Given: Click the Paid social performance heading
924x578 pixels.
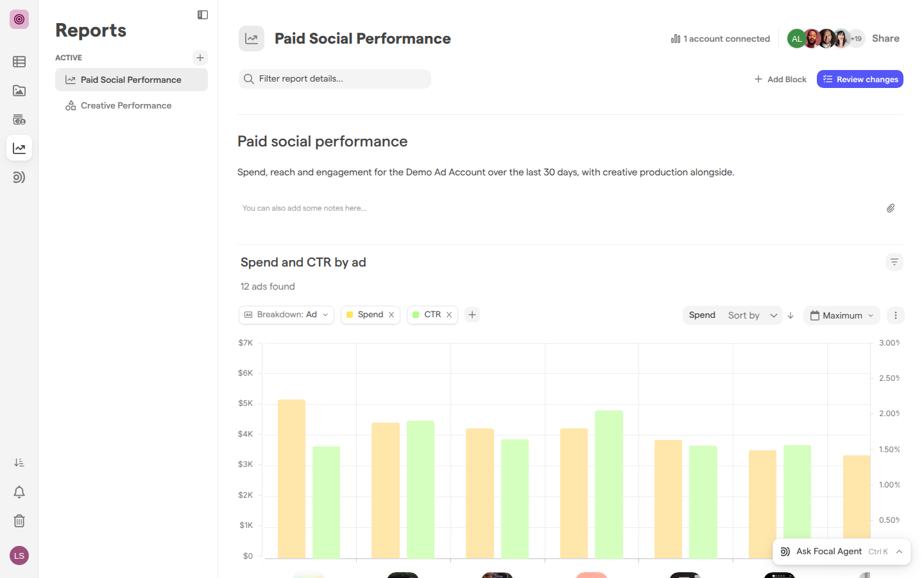Looking at the screenshot, I should click(x=323, y=141).
